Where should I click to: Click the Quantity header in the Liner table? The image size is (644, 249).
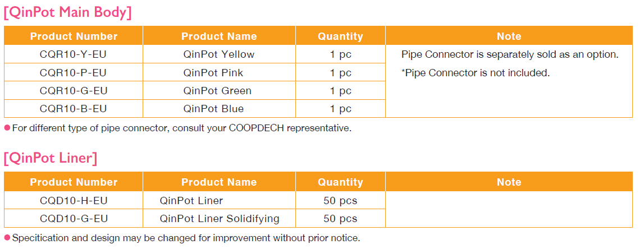tap(340, 182)
